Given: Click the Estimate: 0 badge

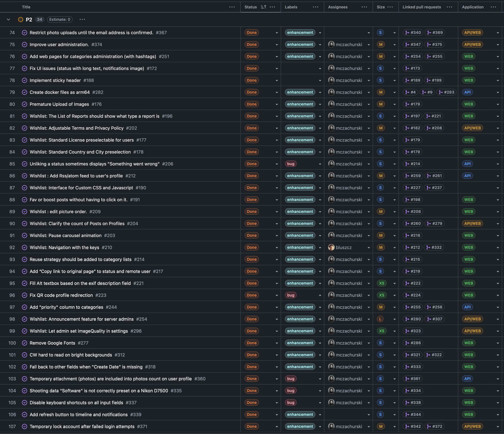Looking at the screenshot, I should tap(60, 19).
